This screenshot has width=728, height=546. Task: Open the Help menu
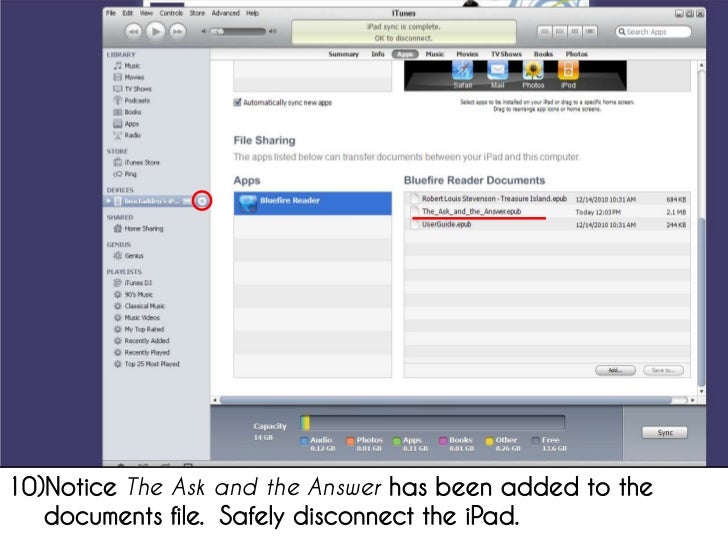click(x=253, y=13)
